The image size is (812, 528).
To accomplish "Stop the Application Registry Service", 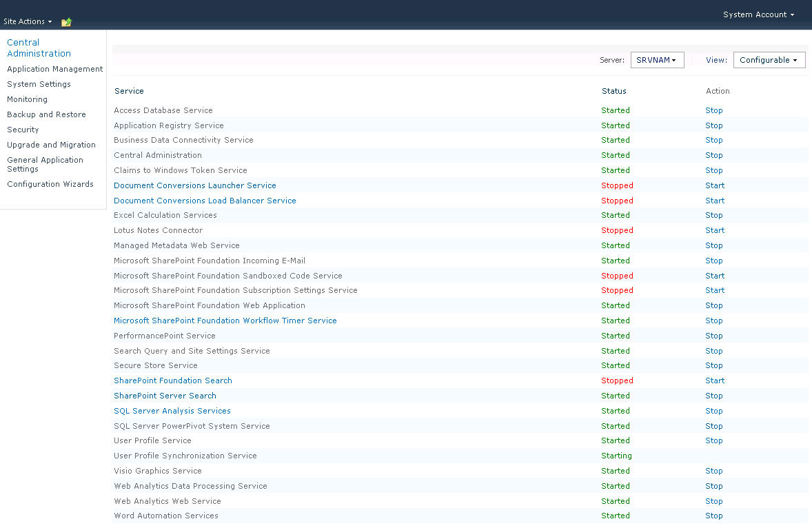I will pyautogui.click(x=713, y=125).
